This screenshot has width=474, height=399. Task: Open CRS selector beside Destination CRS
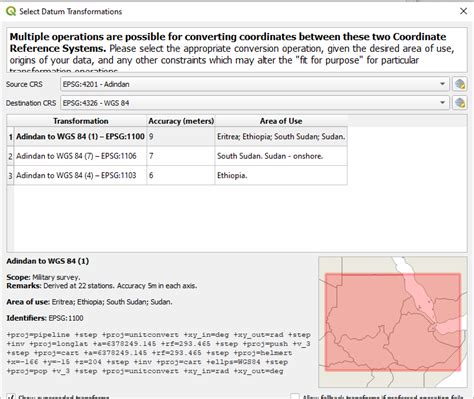460,103
